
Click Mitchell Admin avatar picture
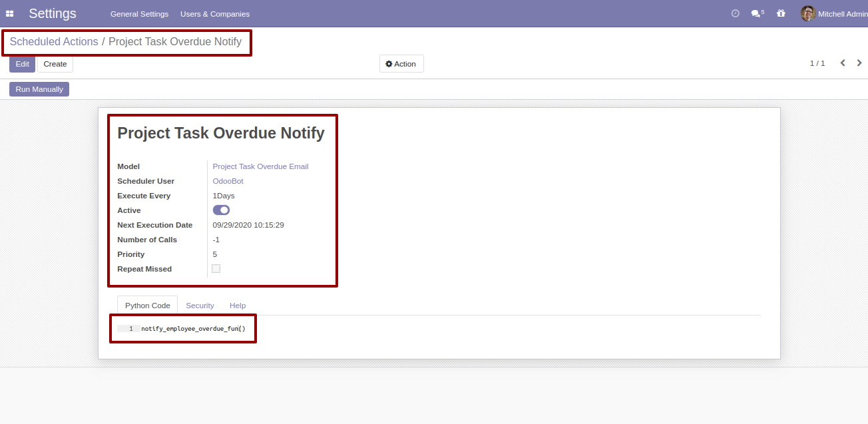coord(807,13)
